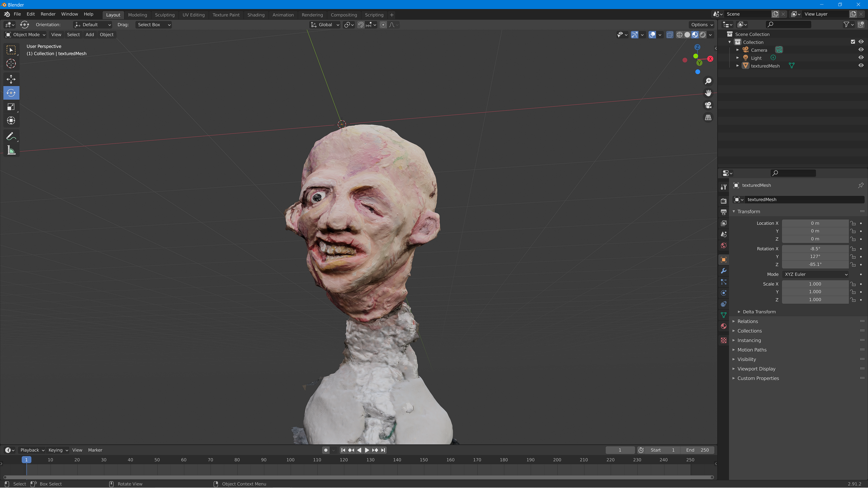This screenshot has height=488, width=868.
Task: Open the Material properties tab
Action: tap(723, 326)
